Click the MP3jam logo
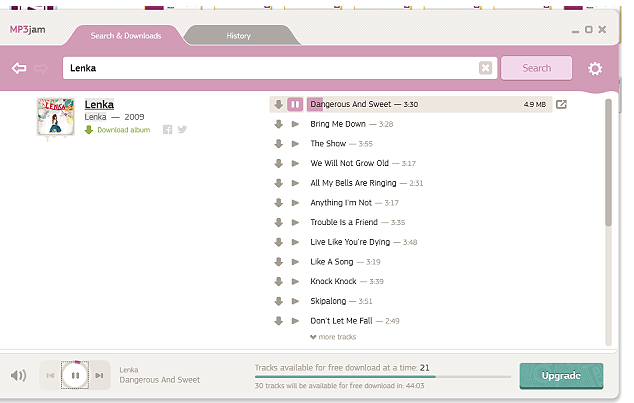The width and height of the screenshot is (634, 403). pos(27,30)
